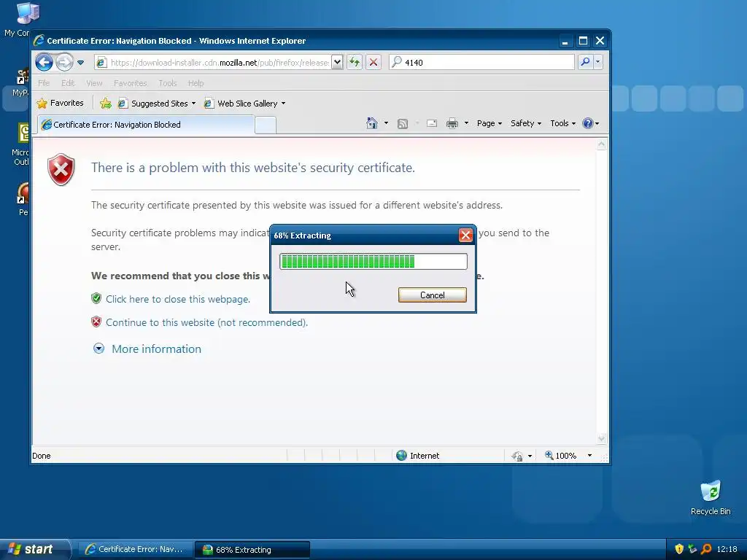
Task: Click the Read Mail envelope icon
Action: (432, 124)
